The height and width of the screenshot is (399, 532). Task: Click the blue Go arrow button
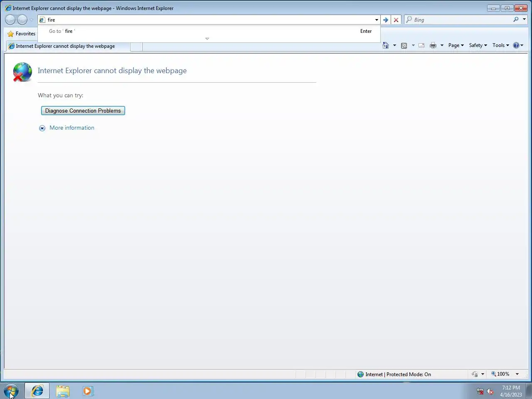click(x=386, y=20)
